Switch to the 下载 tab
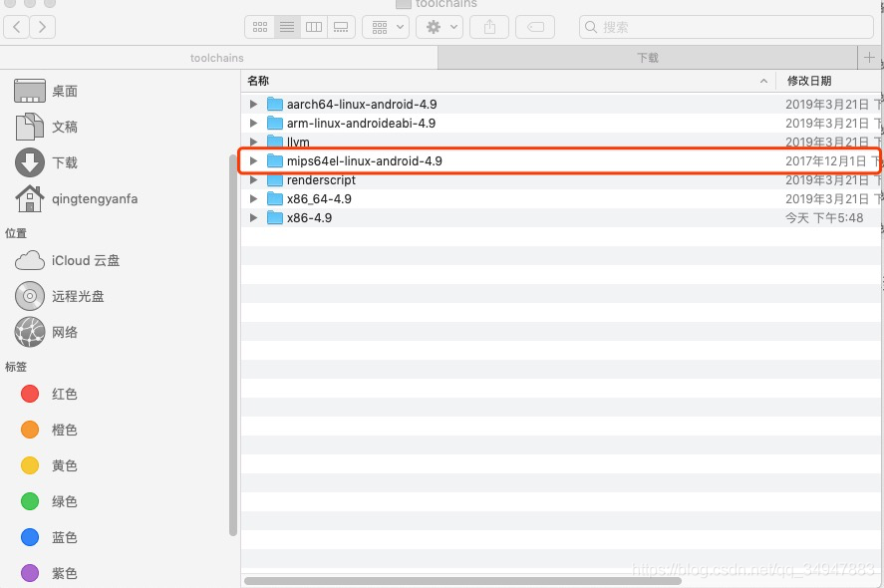 pos(647,58)
